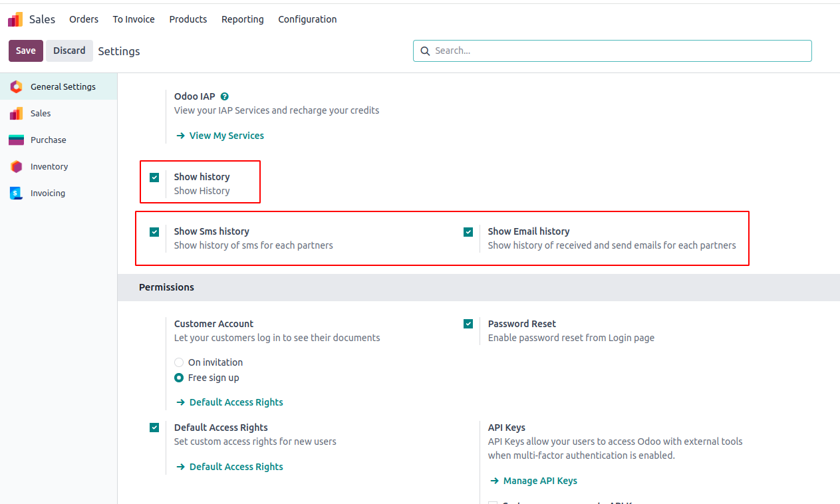Click the search magnifier icon
The width and height of the screenshot is (840, 504).
pos(425,51)
